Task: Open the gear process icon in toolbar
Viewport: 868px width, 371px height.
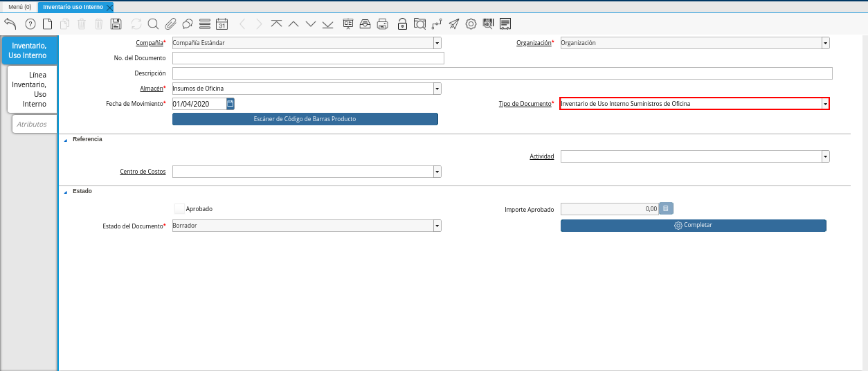Action: pos(471,24)
